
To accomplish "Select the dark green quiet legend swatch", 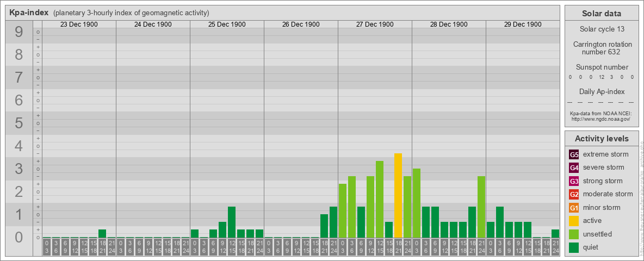I will [574, 247].
